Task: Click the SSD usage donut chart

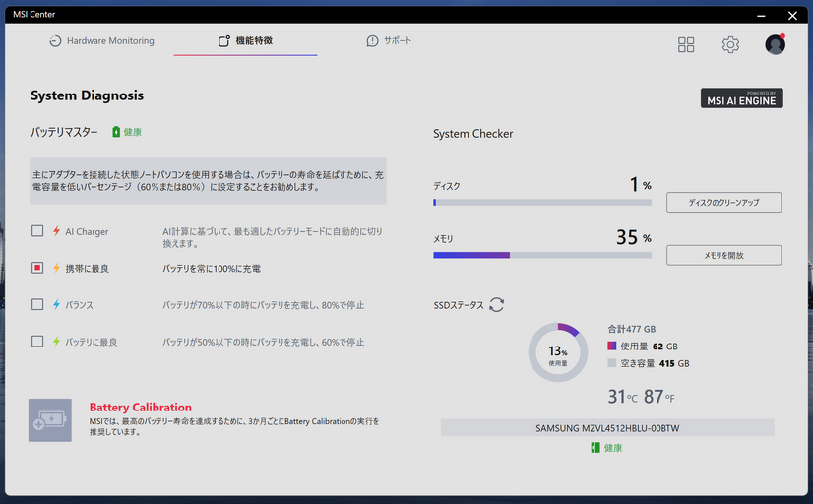Action: (x=558, y=352)
